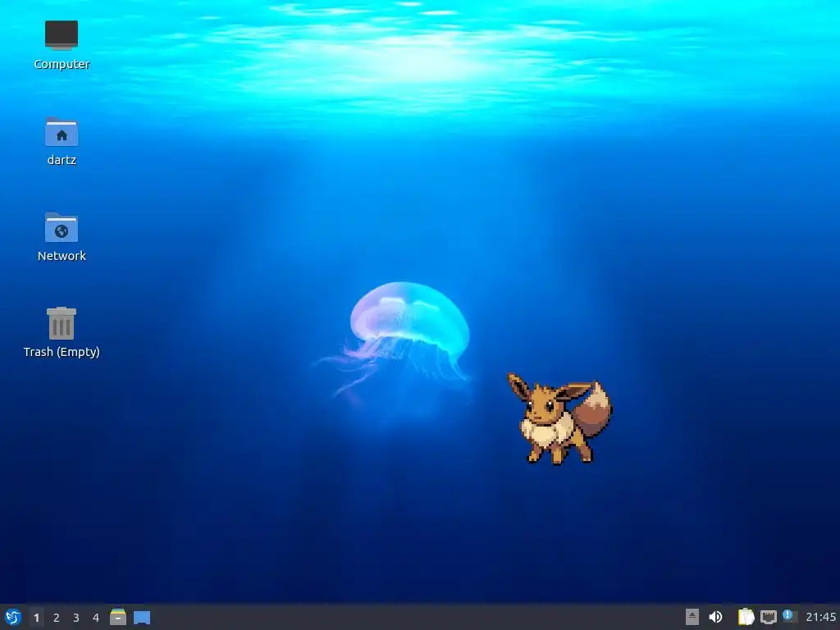The width and height of the screenshot is (840, 630).
Task: Switch to workspace 3 in the pager
Action: pos(76,618)
